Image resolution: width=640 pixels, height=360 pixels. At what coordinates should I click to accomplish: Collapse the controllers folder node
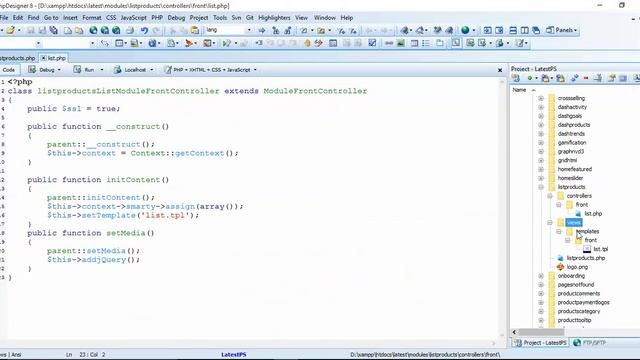550,196
